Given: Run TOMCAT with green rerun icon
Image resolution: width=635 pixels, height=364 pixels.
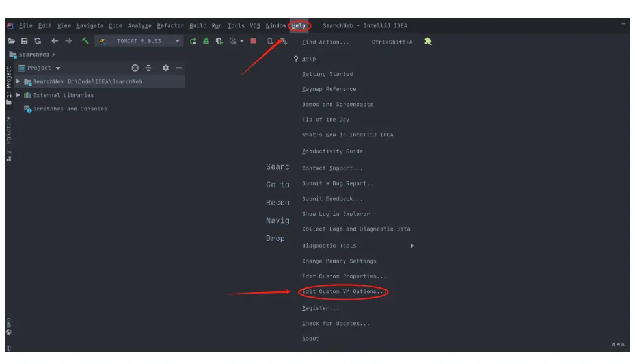Looking at the screenshot, I should pos(193,41).
